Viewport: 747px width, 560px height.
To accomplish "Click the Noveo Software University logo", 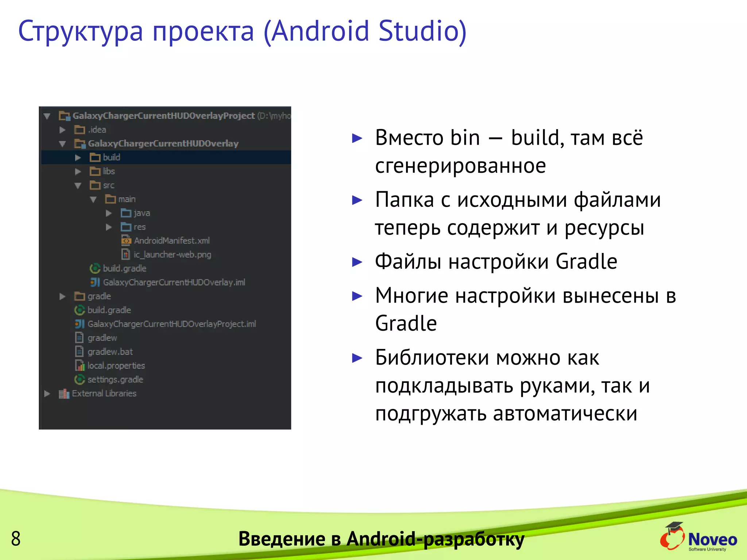I will click(x=698, y=537).
